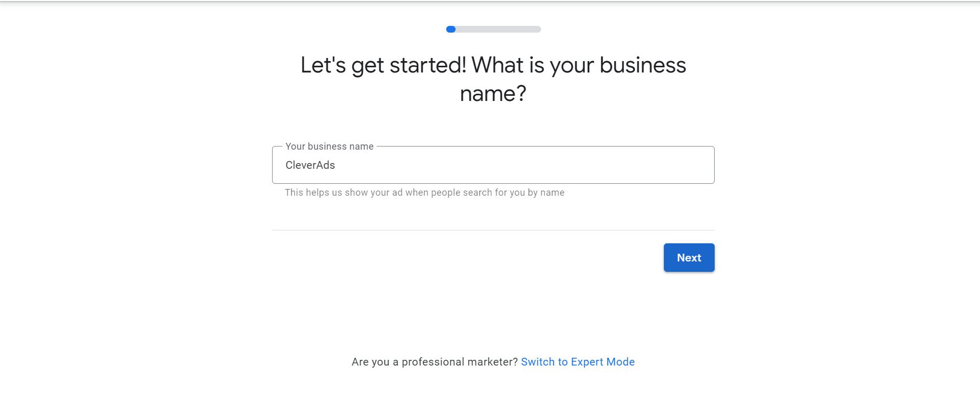Viewport: 980px width, 394px height.
Task: Click the word "Switch" in the bottom link
Action: point(537,362)
